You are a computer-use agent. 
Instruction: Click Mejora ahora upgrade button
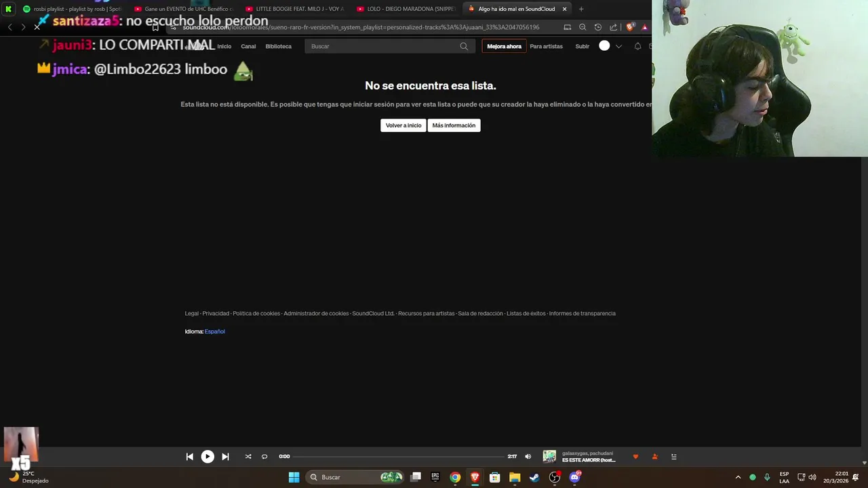coord(504,46)
